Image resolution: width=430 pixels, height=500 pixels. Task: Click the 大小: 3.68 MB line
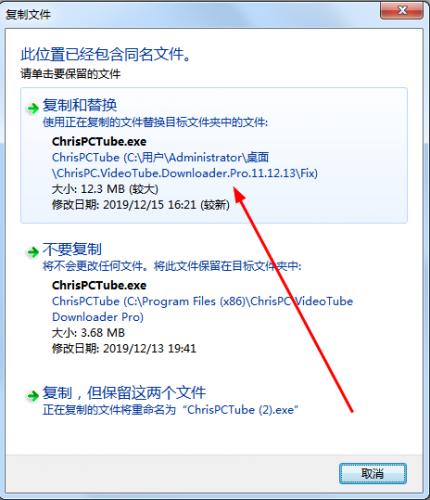[x=88, y=333]
